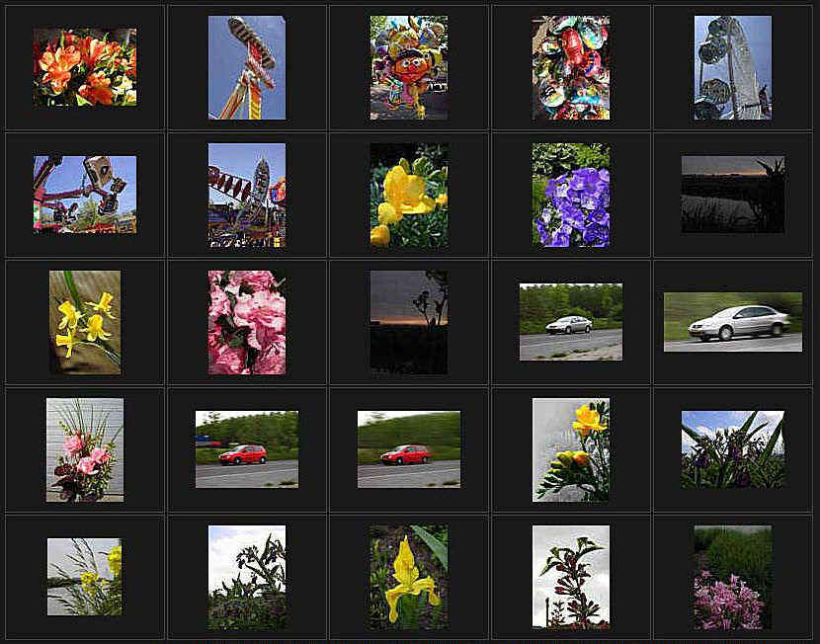The image size is (820, 644).
Task: Open the spinning carnival ride landscape photo
Action: click(85, 194)
